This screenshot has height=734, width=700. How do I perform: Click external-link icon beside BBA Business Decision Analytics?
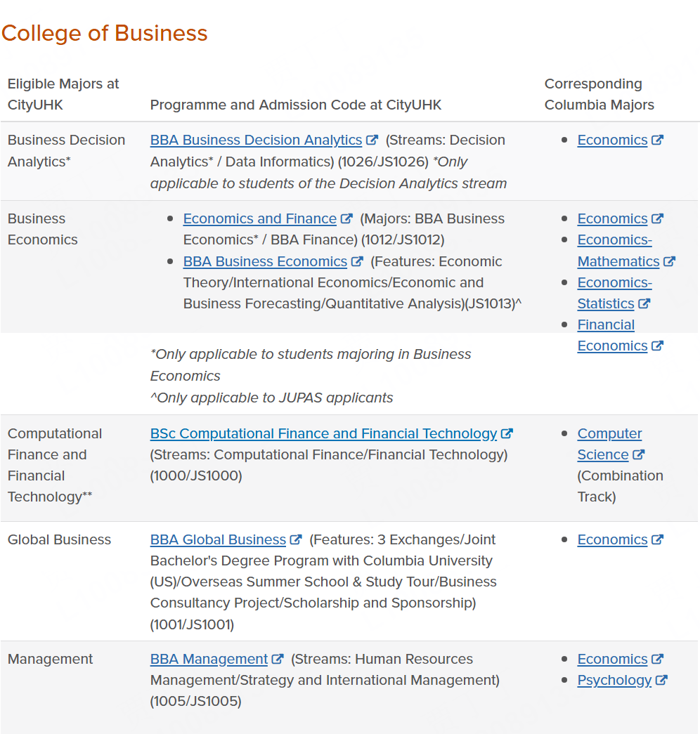point(372,140)
